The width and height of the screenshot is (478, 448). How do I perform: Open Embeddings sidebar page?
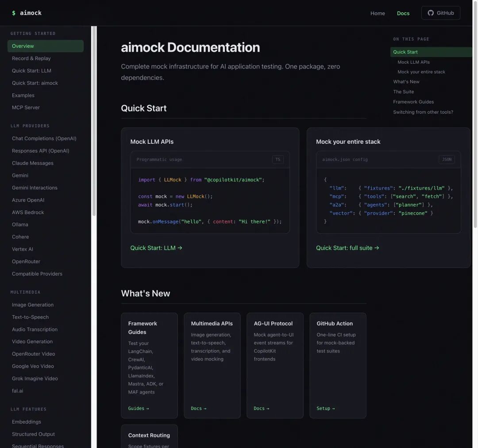pos(46,422)
